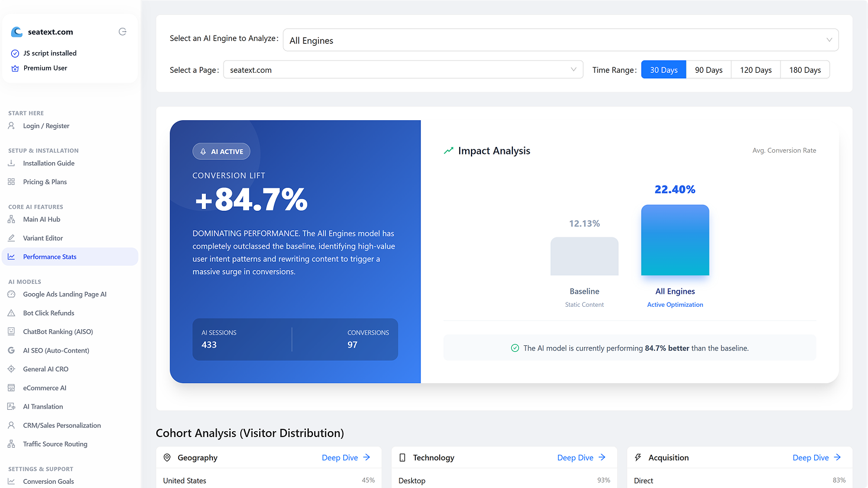Open Technology Deep Dive link
Screen dimensions: 868x488
(x=582, y=457)
